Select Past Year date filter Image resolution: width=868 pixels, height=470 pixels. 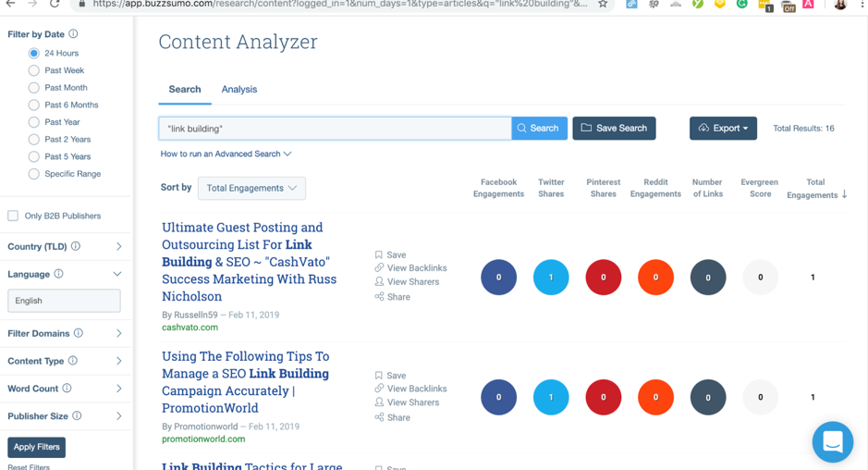point(34,122)
